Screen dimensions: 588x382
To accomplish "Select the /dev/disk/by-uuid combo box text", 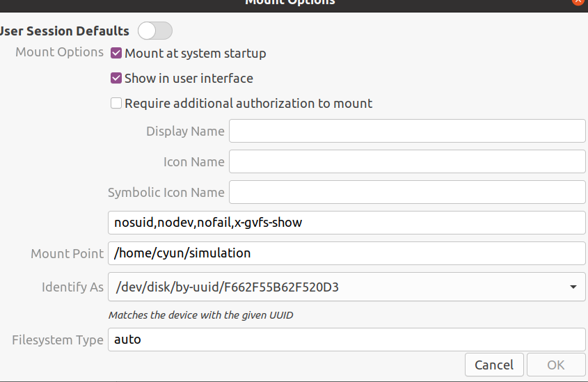I will click(228, 287).
